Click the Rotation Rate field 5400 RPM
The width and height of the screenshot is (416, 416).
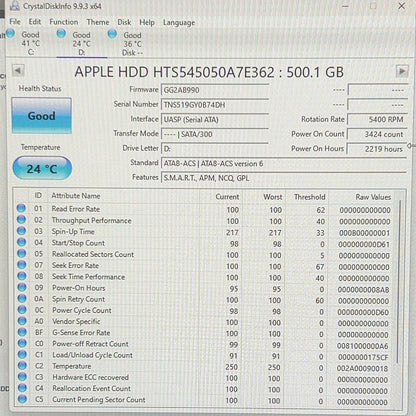[x=377, y=119]
